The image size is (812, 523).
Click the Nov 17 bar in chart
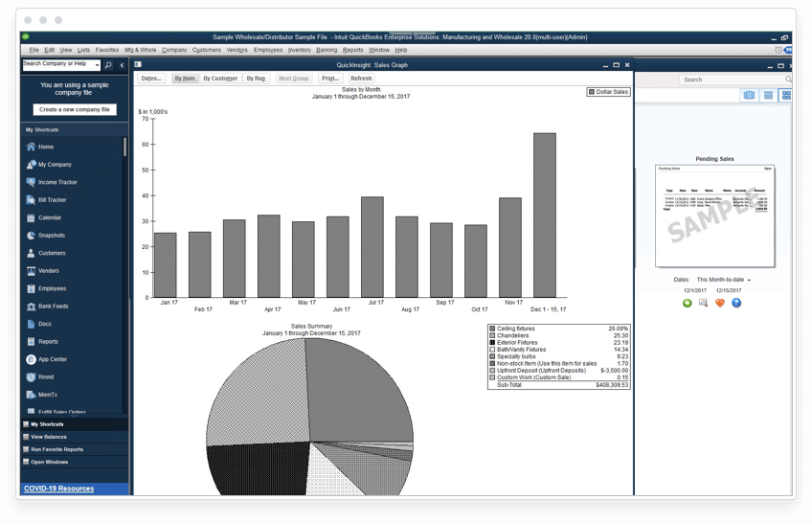tap(510, 247)
